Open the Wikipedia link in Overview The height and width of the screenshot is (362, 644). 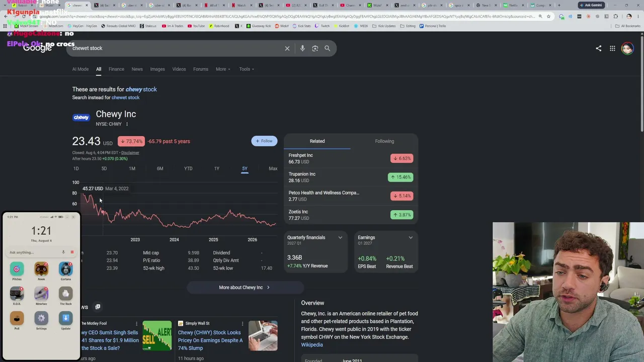pyautogui.click(x=312, y=345)
